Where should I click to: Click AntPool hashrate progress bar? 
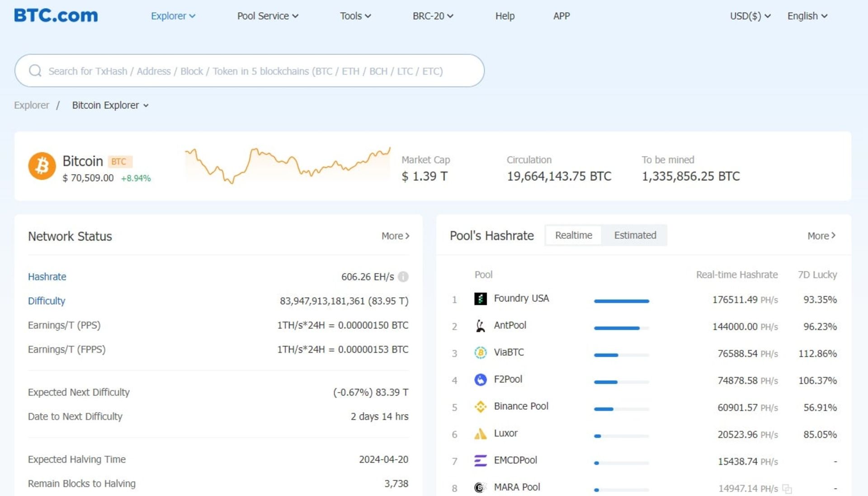point(621,328)
